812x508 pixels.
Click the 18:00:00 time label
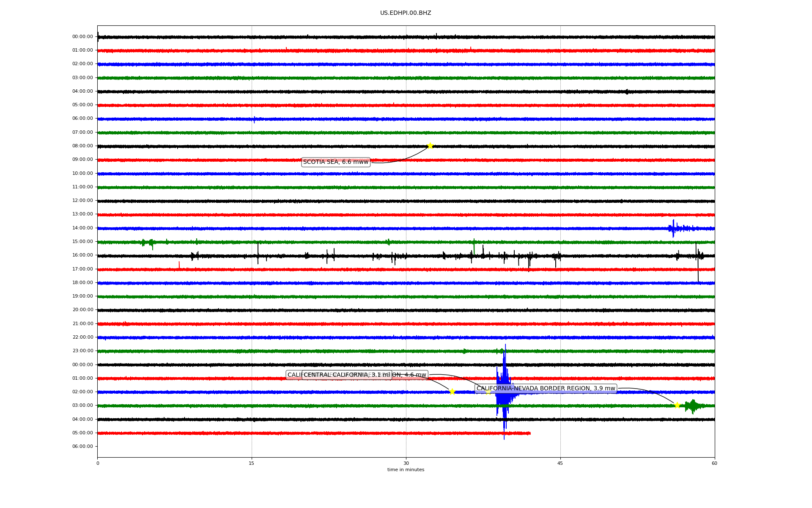(x=82, y=283)
